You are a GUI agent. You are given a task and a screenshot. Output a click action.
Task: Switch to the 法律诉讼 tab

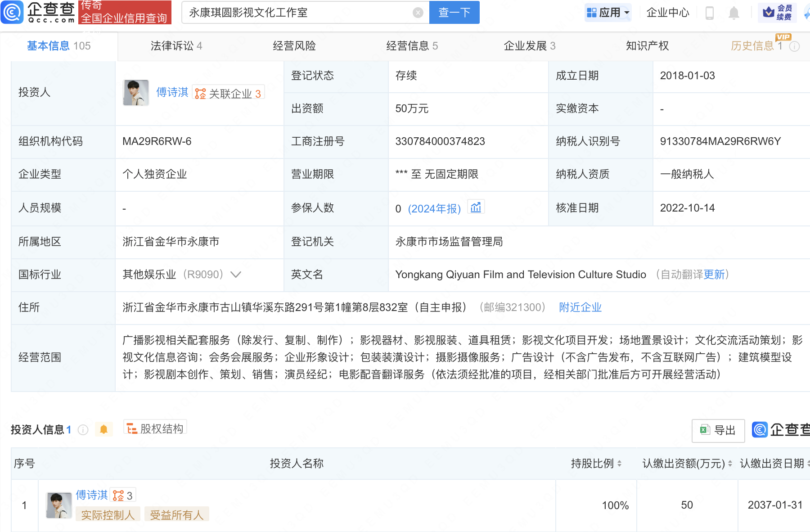point(176,46)
